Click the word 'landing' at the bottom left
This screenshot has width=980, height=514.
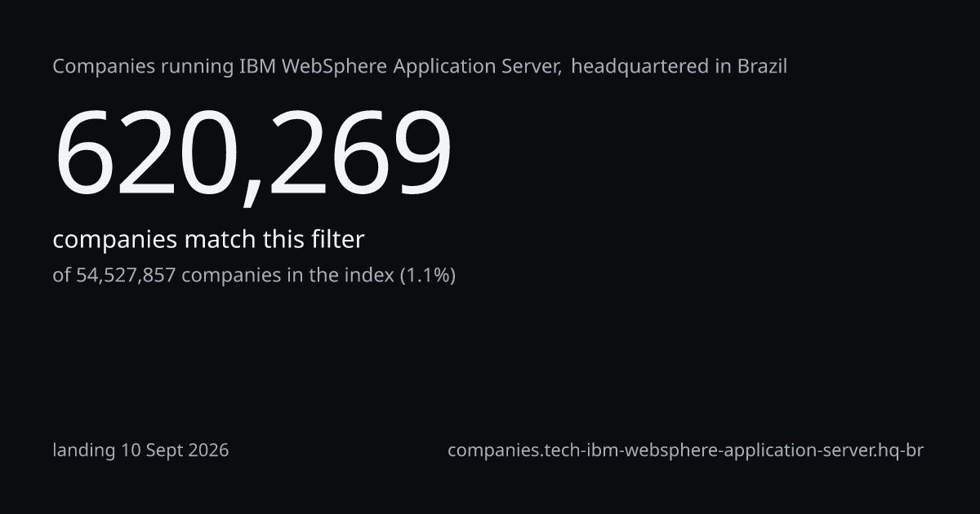coord(84,450)
